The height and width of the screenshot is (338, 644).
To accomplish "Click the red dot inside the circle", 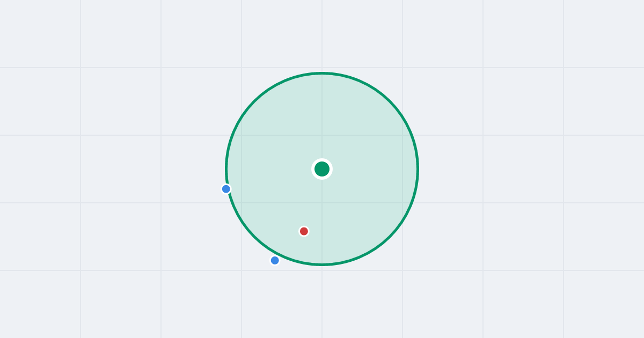I will 304,231.
